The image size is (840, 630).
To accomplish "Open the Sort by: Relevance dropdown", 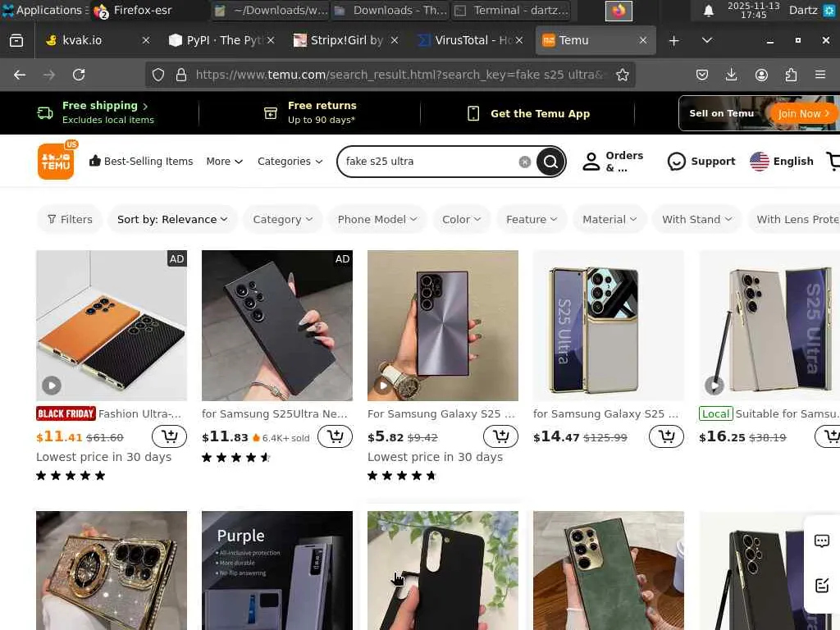I will tap(172, 220).
